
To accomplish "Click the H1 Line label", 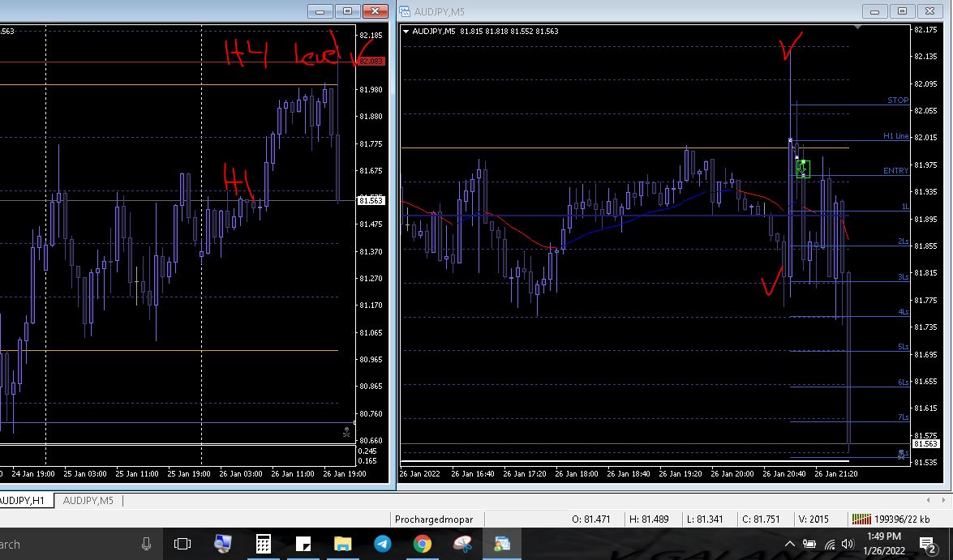I will 896,136.
